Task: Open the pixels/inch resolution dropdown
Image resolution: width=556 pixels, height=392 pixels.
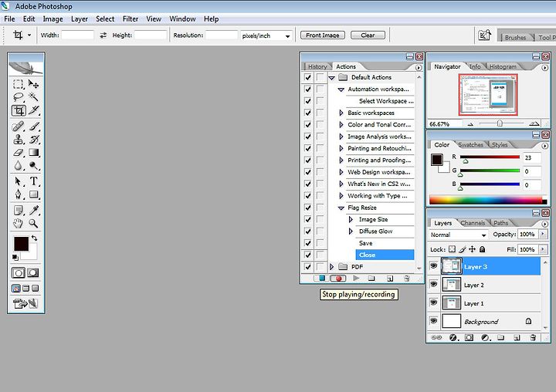Action: click(287, 35)
